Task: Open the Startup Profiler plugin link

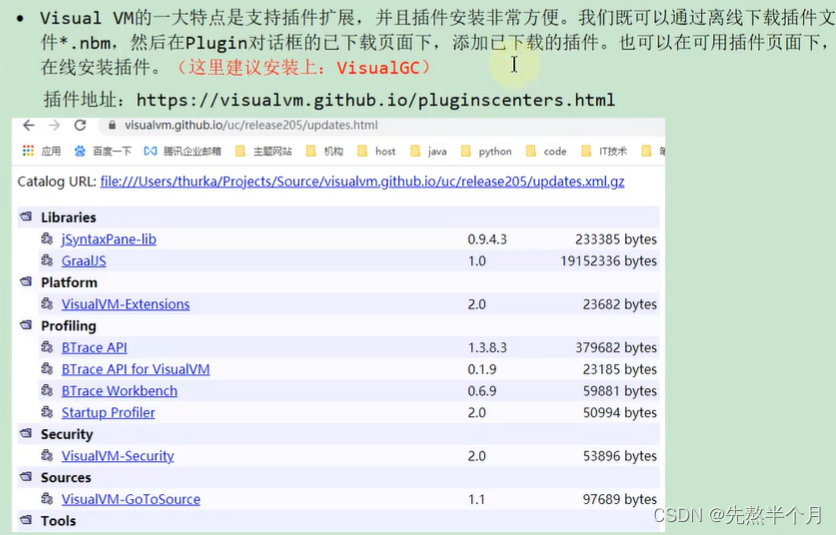Action: [108, 413]
